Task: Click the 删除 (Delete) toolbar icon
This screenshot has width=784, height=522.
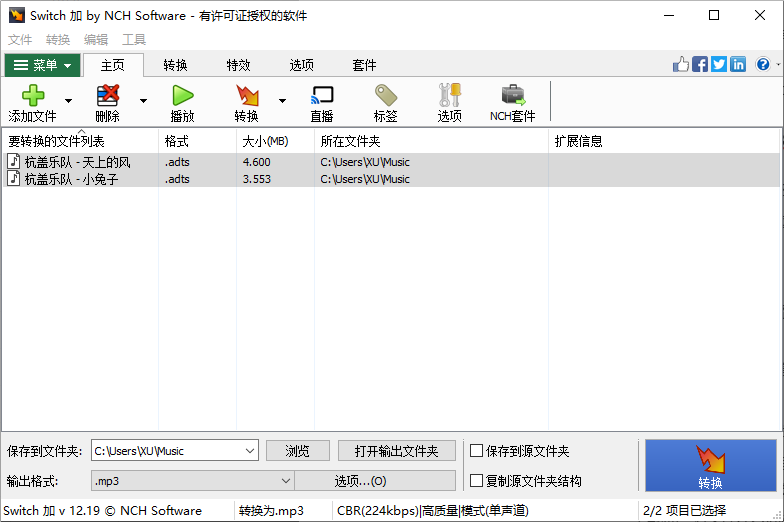Action: (108, 95)
